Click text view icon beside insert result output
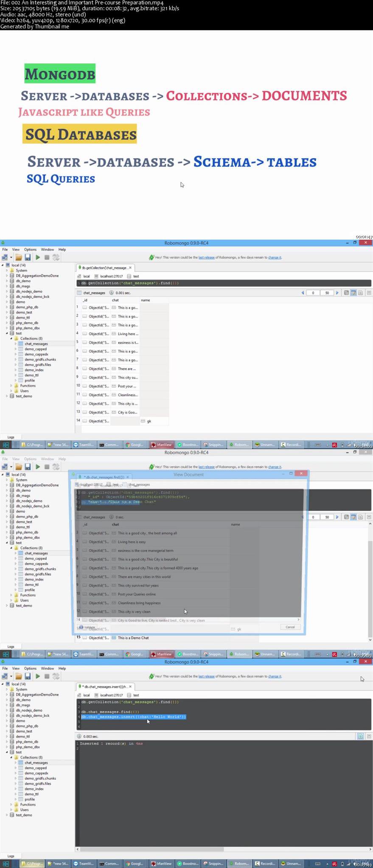 (360, 736)
